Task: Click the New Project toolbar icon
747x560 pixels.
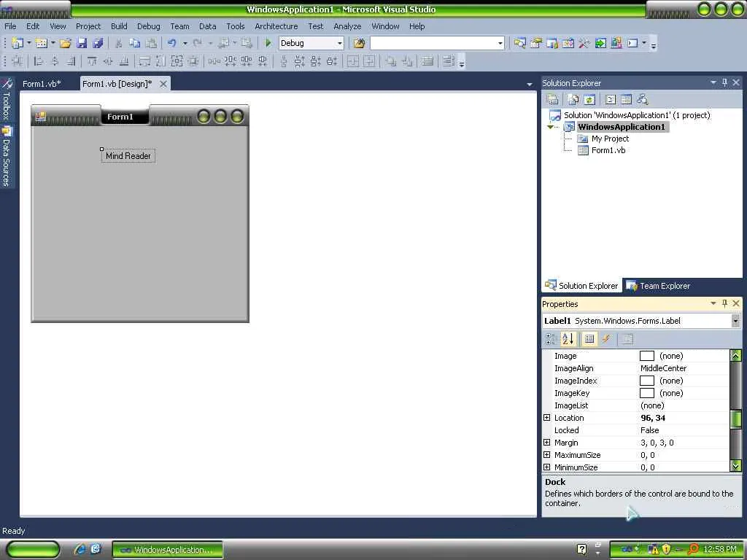Action: (18, 43)
